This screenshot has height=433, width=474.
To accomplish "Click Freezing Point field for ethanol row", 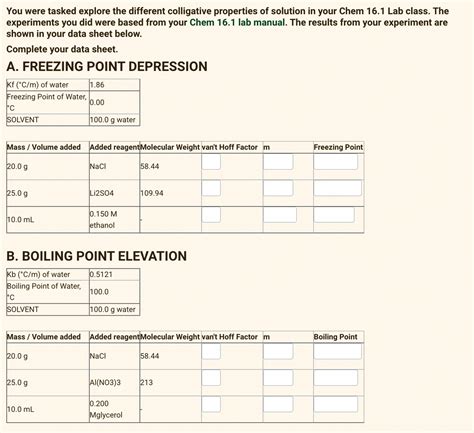I will [x=334, y=215].
